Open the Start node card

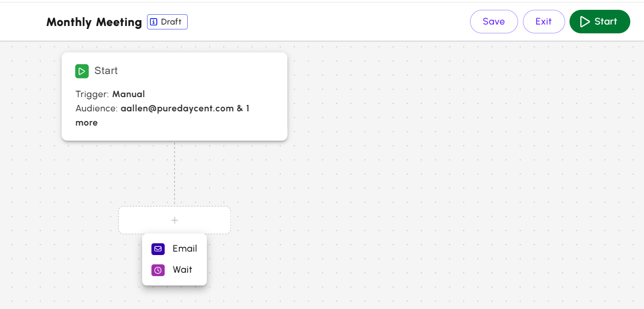(x=174, y=96)
